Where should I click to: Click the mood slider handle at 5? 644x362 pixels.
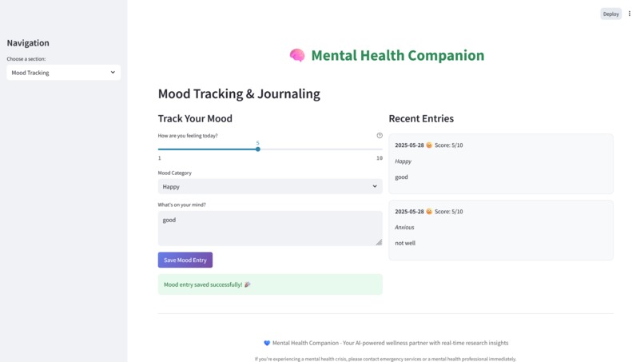(258, 149)
